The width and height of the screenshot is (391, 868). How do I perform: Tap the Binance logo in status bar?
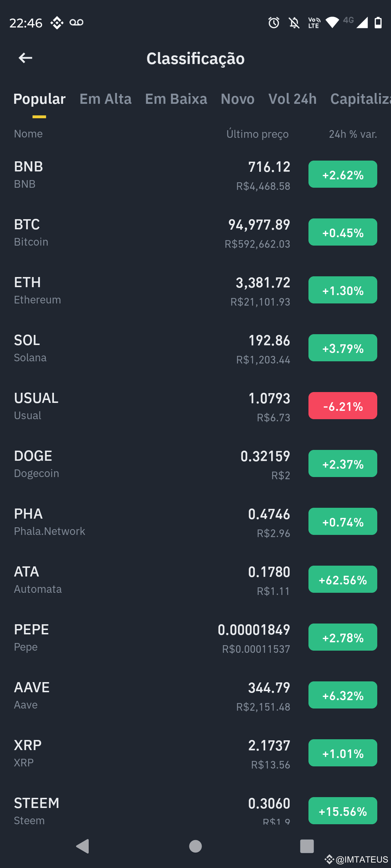coord(57,22)
